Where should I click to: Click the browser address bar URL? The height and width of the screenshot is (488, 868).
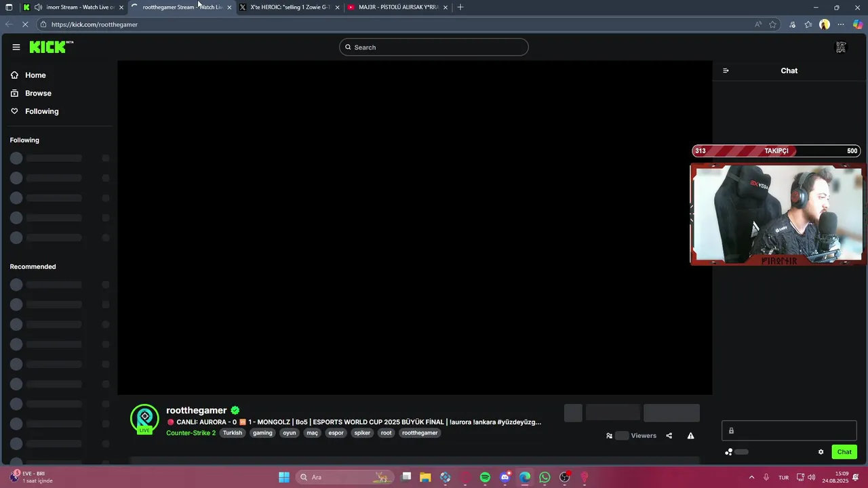(94, 24)
